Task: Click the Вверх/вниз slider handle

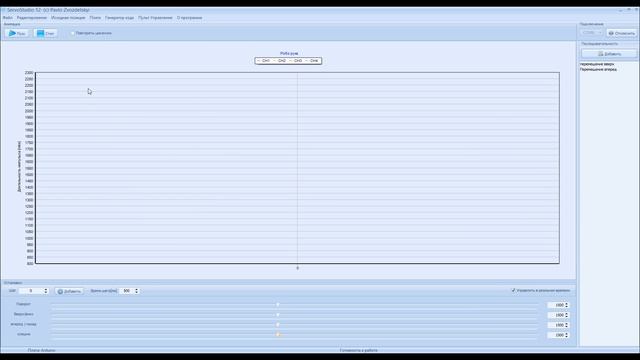Action: point(278,315)
